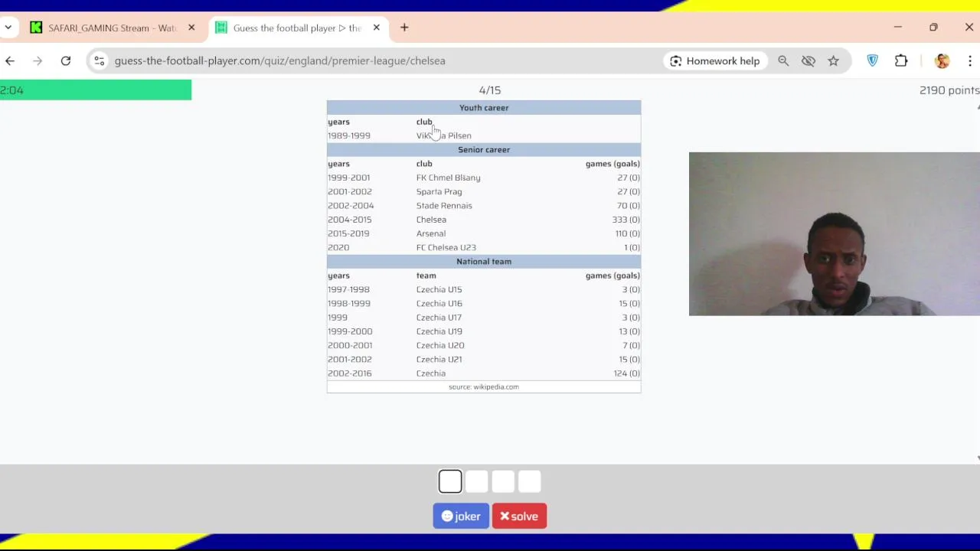
Task: Click the Czechia U20 team entry
Action: 440,345
